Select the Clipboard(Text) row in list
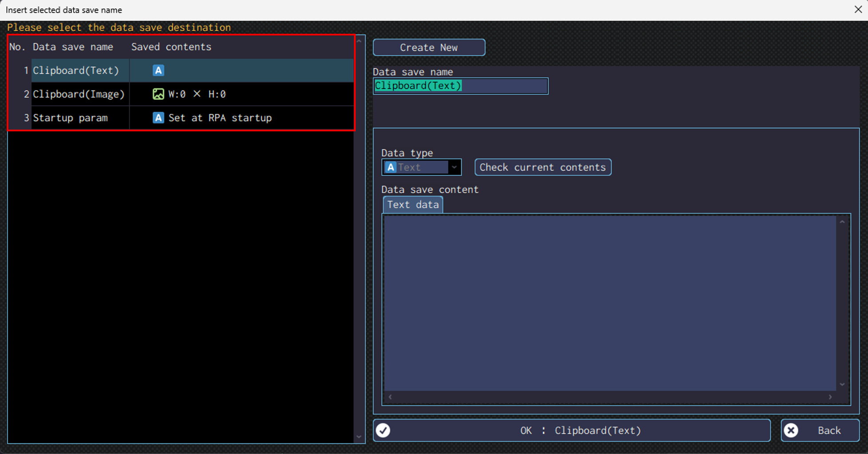The height and width of the screenshot is (454, 868). (76, 71)
